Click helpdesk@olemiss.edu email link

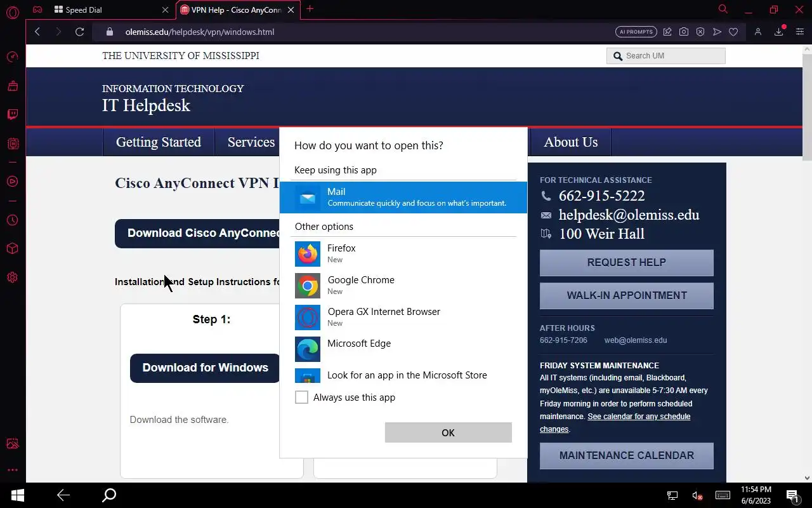(x=629, y=215)
